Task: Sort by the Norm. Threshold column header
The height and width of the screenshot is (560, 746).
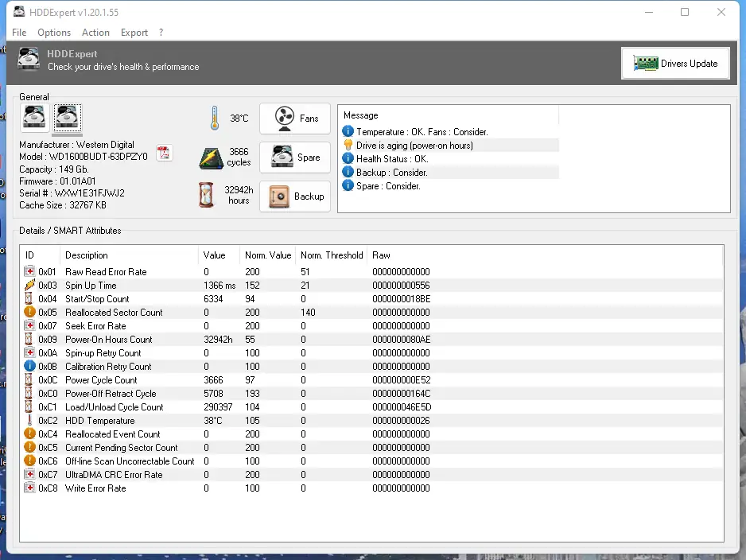Action: click(331, 255)
